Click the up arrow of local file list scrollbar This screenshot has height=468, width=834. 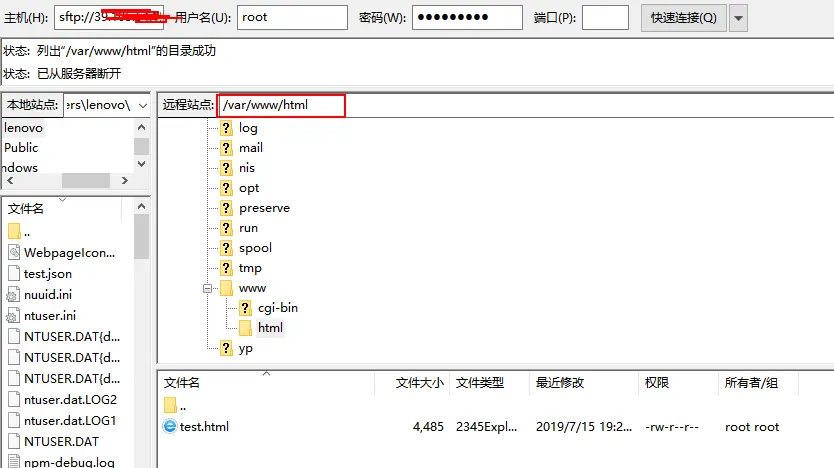(x=141, y=206)
